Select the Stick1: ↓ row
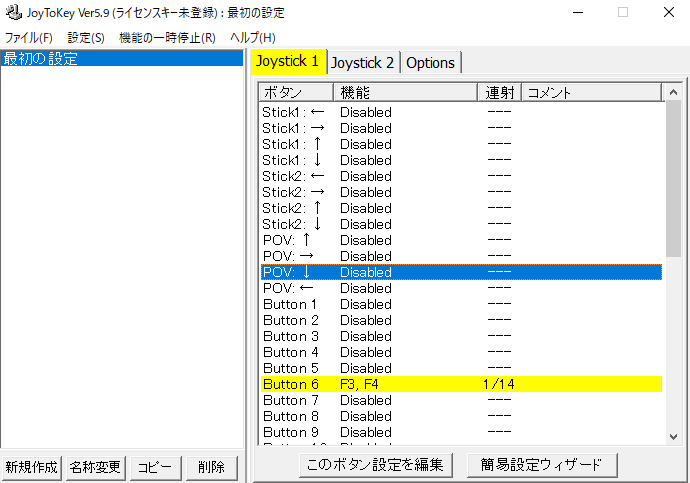The image size is (690, 483). (x=461, y=160)
